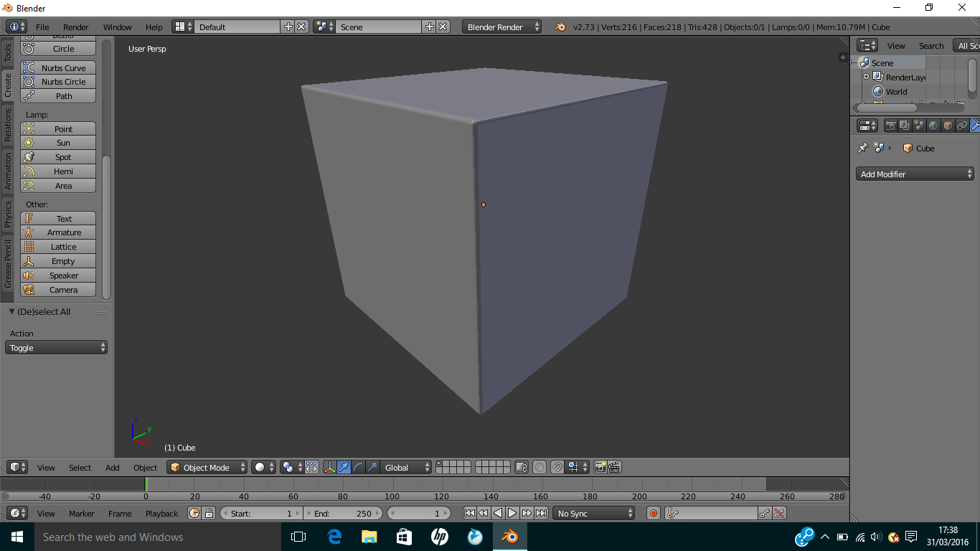The width and height of the screenshot is (980, 551).
Task: Pin the properties context with pushpin
Action: click(862, 148)
